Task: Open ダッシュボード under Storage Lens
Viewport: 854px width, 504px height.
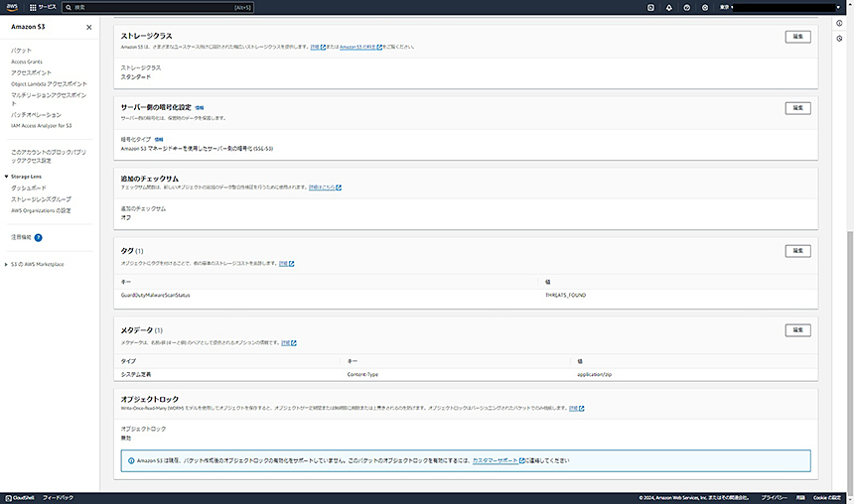Action: click(29, 188)
